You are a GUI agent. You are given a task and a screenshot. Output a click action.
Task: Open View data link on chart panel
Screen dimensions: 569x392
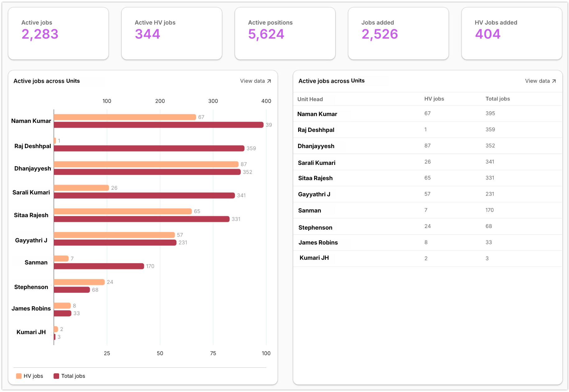tap(256, 81)
